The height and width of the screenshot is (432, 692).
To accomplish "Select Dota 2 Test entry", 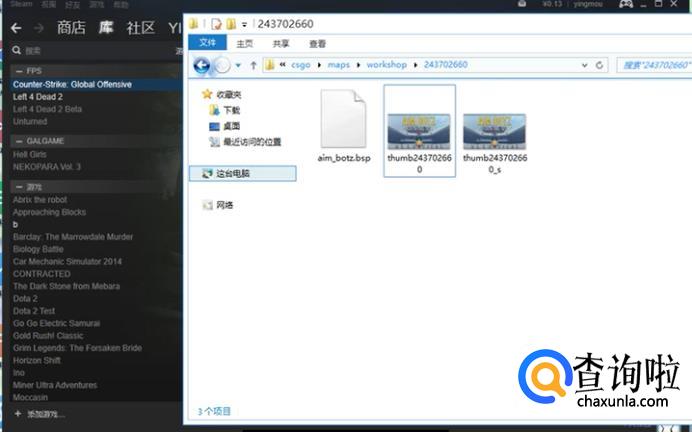I will (34, 311).
